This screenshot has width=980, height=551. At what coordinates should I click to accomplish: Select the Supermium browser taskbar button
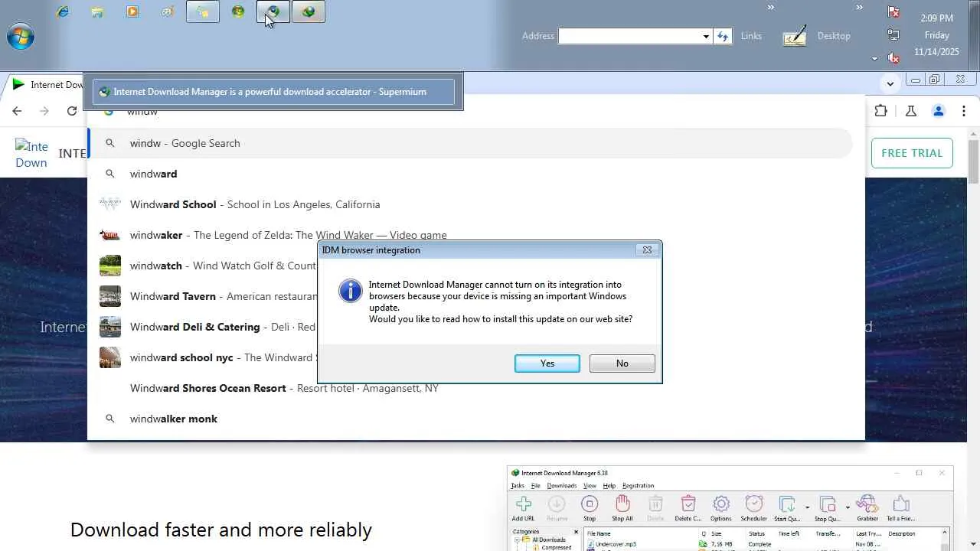[273, 11]
